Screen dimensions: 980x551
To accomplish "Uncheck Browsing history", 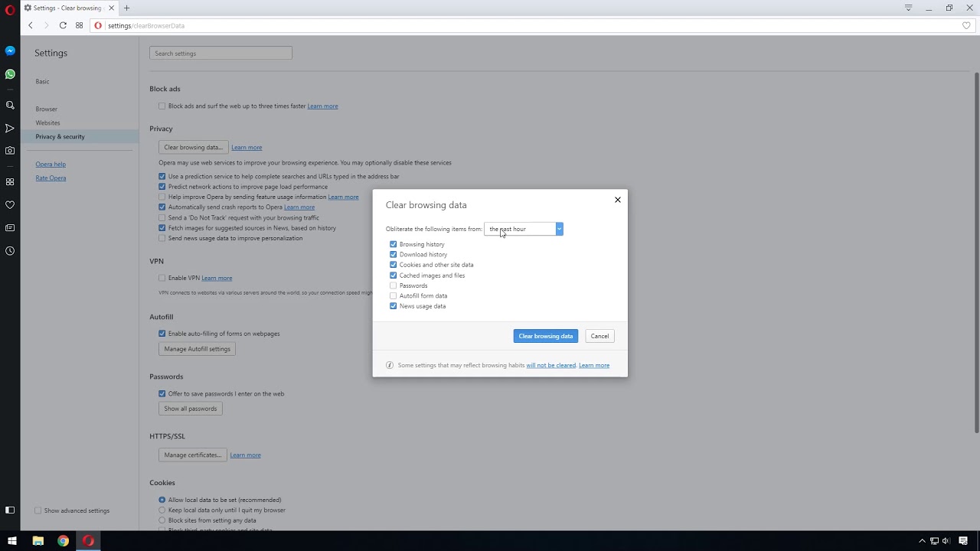I will tap(394, 244).
